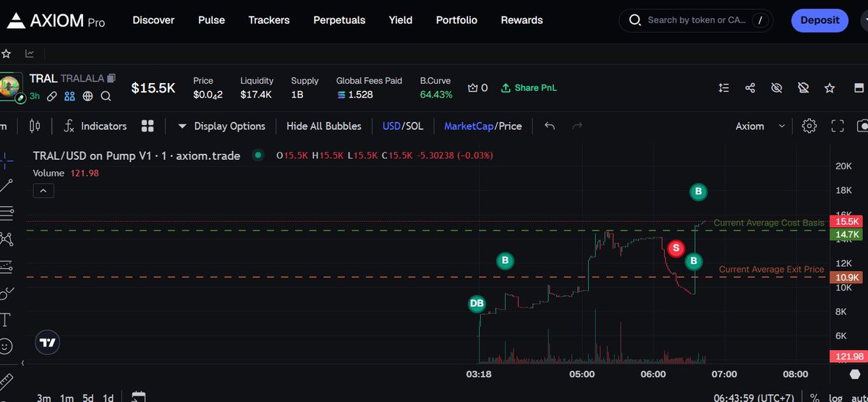Redo the chart action

tap(577, 126)
